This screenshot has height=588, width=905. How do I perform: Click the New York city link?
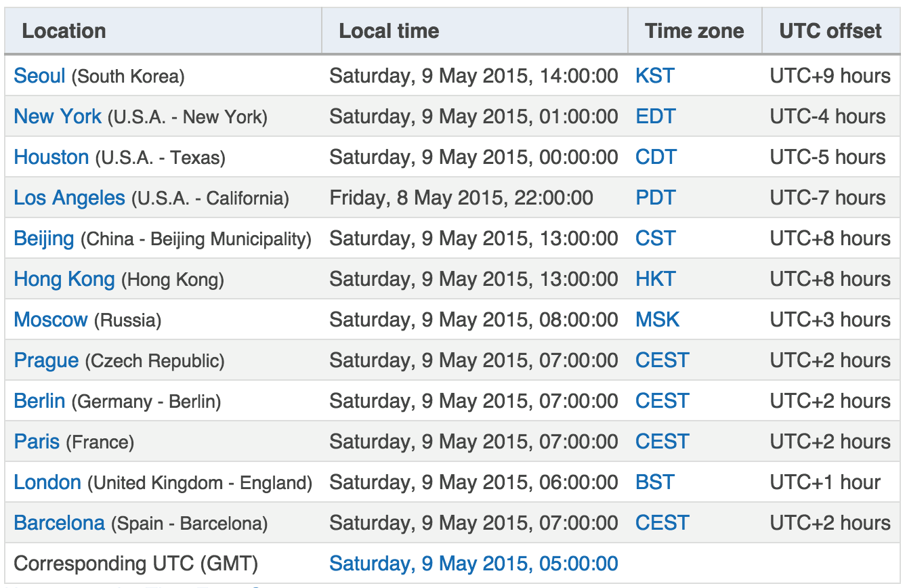point(58,117)
